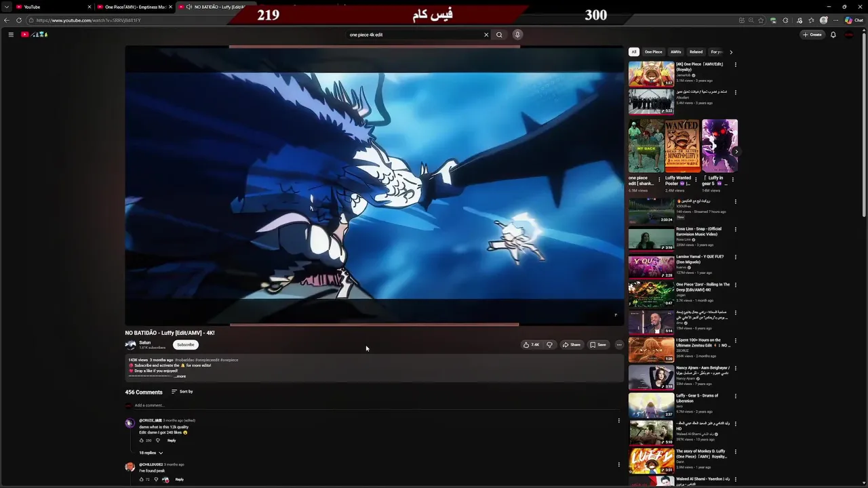868x488 pixels.
Task: Open the Copilot Chat button
Action: pyautogui.click(x=854, y=20)
